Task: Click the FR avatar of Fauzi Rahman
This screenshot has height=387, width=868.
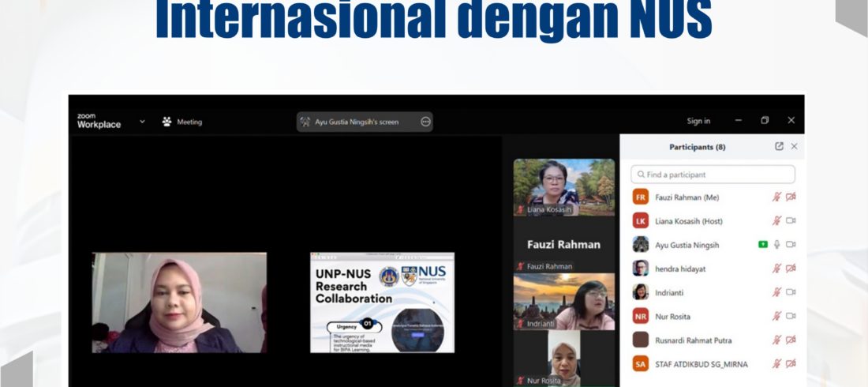Action: coord(641,197)
